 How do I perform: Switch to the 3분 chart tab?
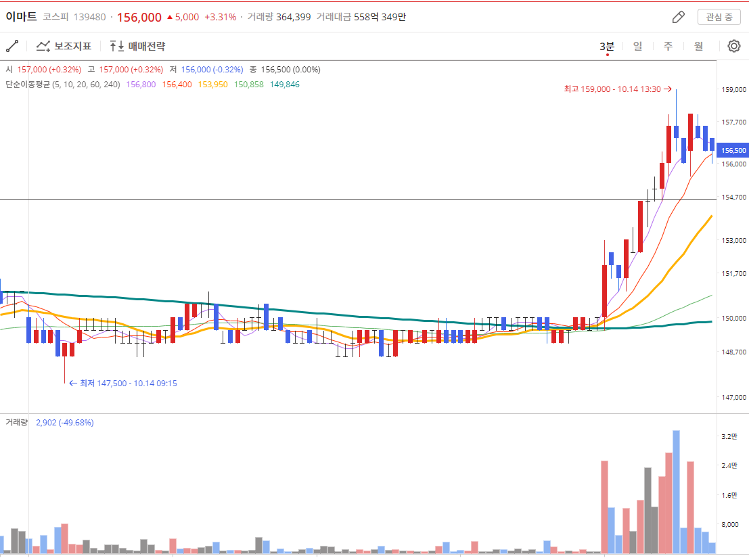[x=607, y=46]
